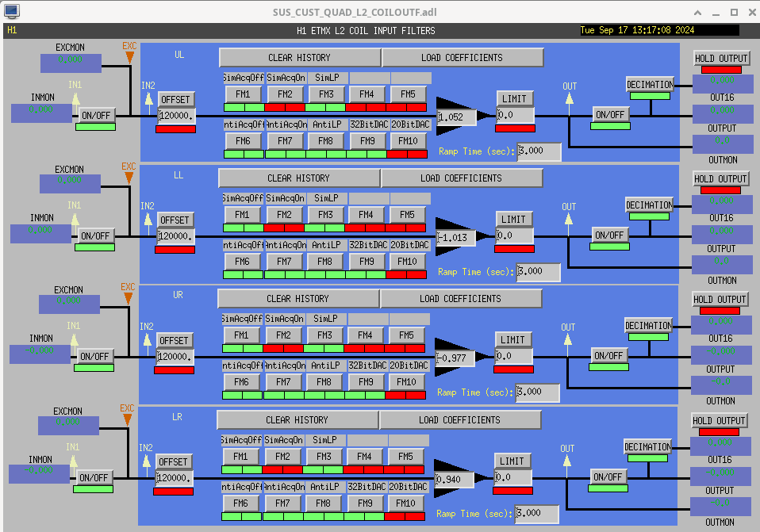760x532 pixels.
Task: Click LOAD COEFFICIENTS in the UL section
Action: coord(462,58)
